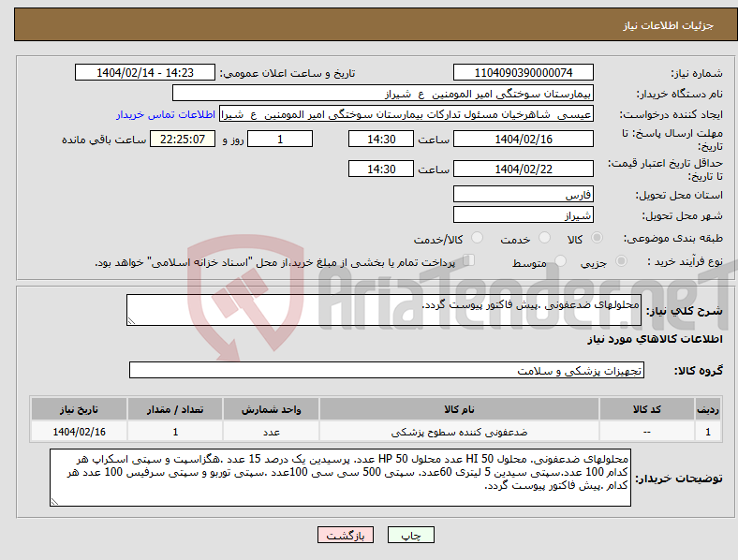Screen dimensions: 738x560
Task: Select the کالا/خدمت radio button
Action: tap(478, 238)
